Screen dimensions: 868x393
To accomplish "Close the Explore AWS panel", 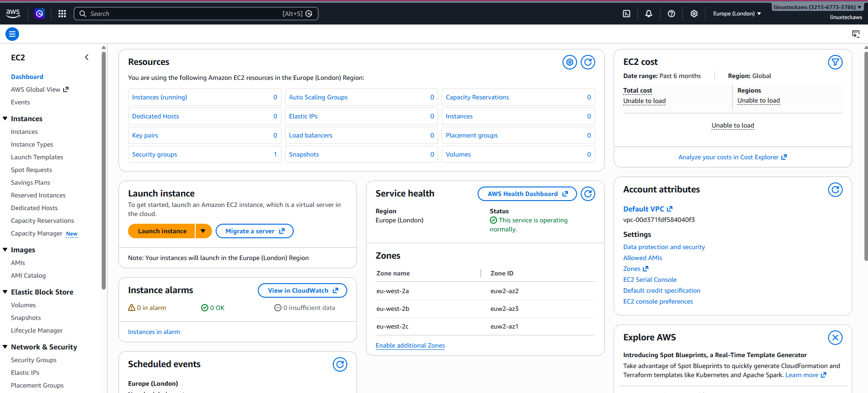I will coord(835,338).
